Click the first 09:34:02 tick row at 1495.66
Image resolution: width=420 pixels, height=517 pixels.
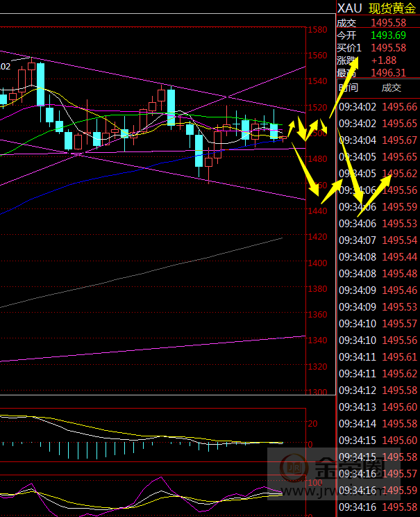(x=378, y=106)
